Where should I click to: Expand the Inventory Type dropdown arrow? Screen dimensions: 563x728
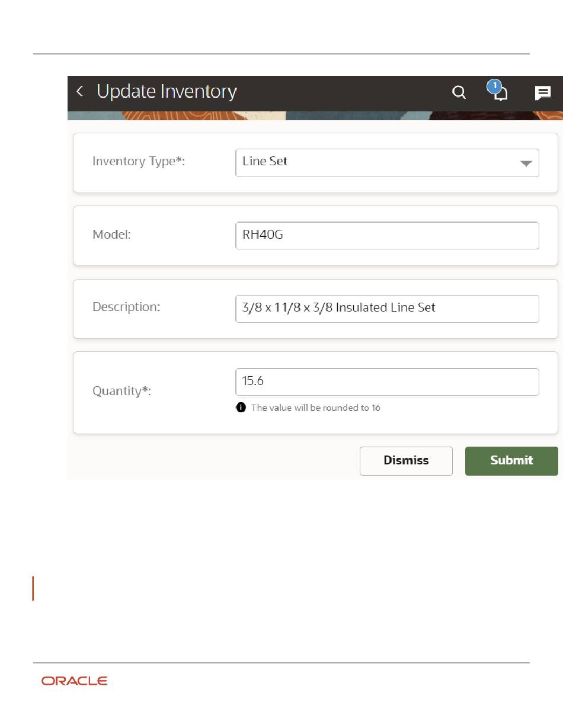[526, 164]
